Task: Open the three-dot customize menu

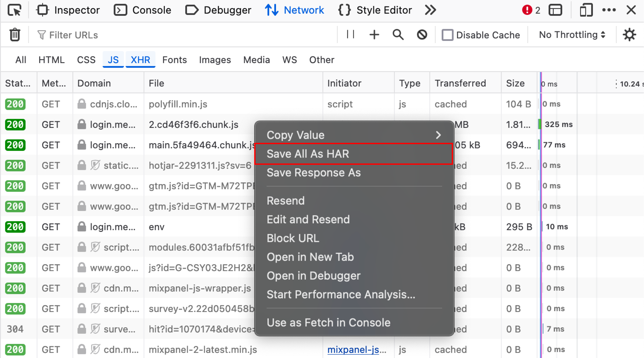Action: tap(609, 10)
